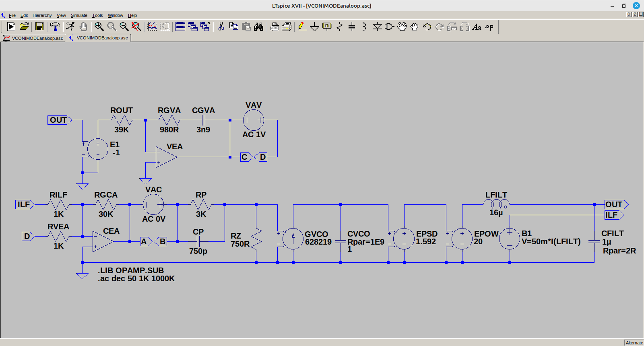Image resolution: width=644 pixels, height=346 pixels.
Task: Click the ROUT value 39K
Action: [122, 130]
